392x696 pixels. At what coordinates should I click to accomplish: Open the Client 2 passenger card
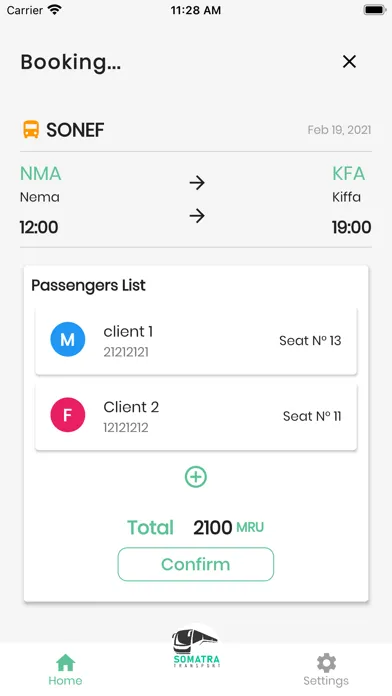click(196, 416)
